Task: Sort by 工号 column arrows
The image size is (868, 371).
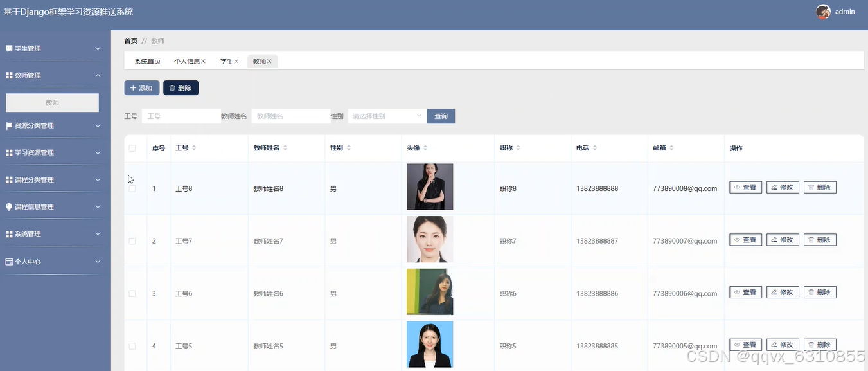Action: point(194,148)
